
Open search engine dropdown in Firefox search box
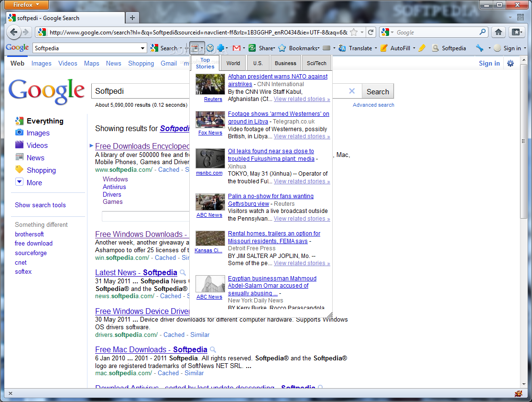click(x=392, y=32)
